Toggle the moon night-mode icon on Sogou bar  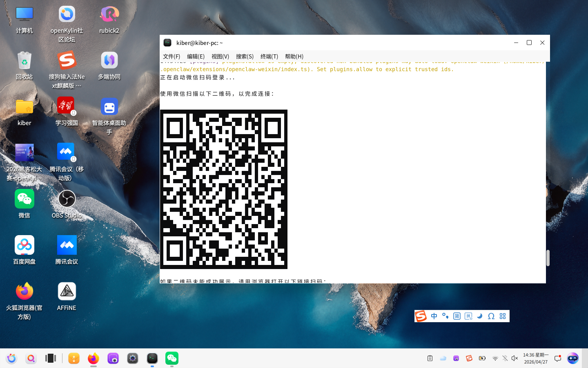[480, 316]
